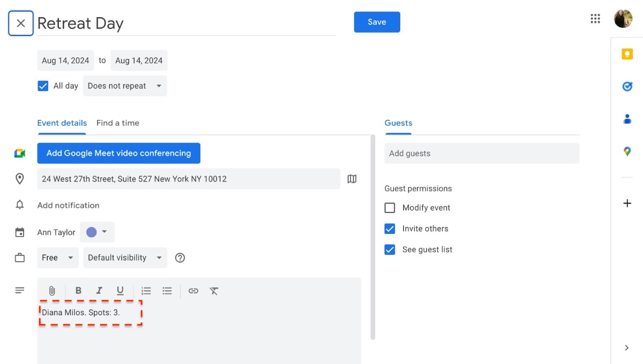The image size is (643, 364).
Task: Insert a numbered list
Action: [146, 291]
